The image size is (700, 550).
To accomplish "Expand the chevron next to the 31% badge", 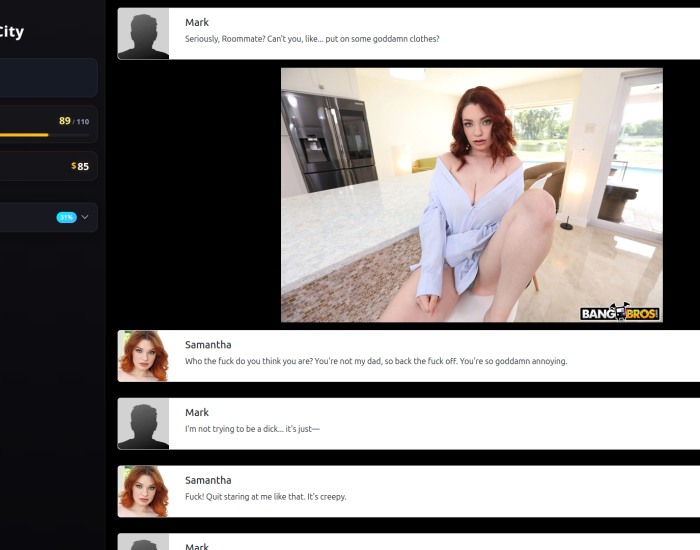I will pos(85,217).
